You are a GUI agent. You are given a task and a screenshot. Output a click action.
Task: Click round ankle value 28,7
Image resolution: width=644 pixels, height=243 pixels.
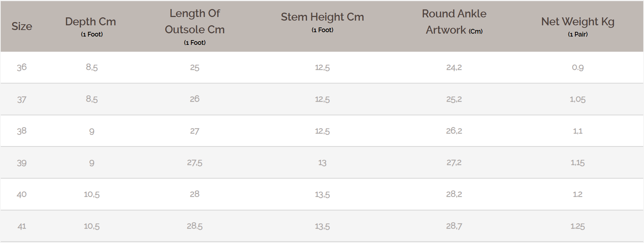[x=454, y=226]
